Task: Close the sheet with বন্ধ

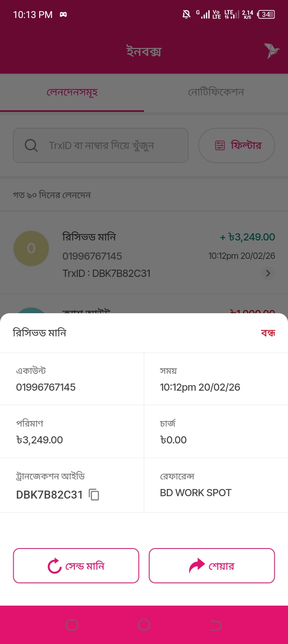Action: point(268,333)
